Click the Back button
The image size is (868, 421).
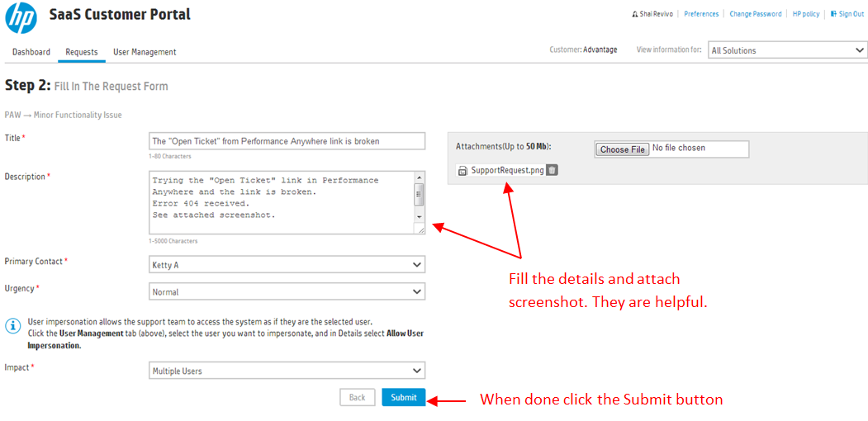(x=357, y=397)
